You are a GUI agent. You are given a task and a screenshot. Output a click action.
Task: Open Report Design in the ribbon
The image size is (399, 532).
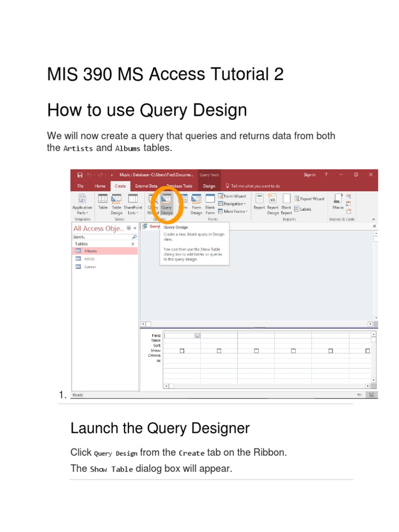pos(273,204)
